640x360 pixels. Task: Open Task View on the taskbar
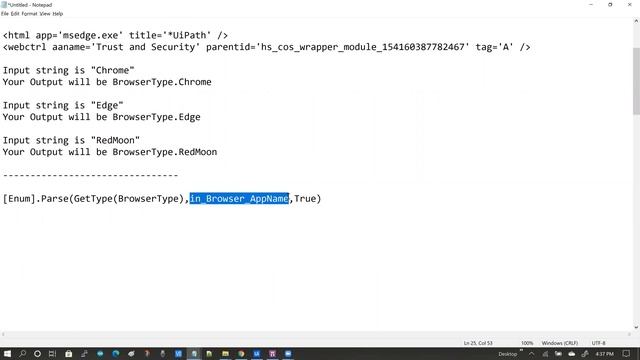point(52,354)
